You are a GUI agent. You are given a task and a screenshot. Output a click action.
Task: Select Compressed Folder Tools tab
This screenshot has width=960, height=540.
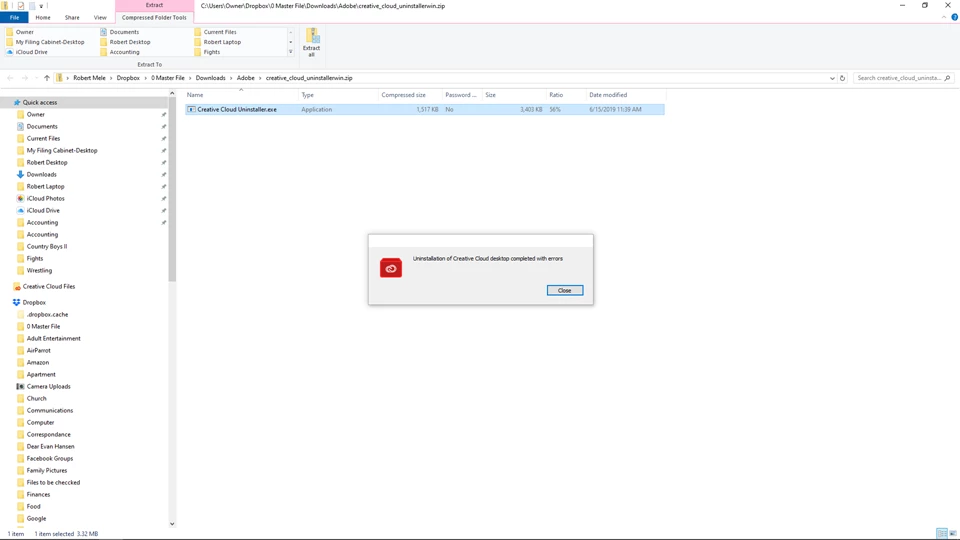pos(154,18)
